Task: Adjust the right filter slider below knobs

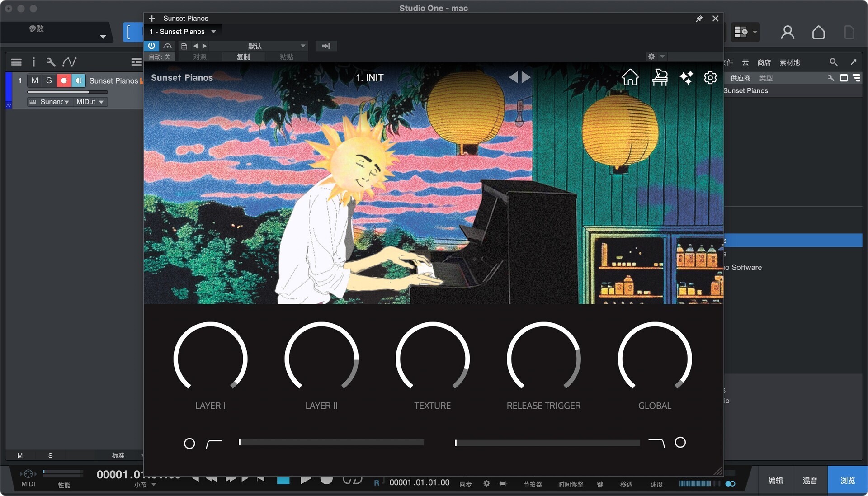Action: coord(547,443)
